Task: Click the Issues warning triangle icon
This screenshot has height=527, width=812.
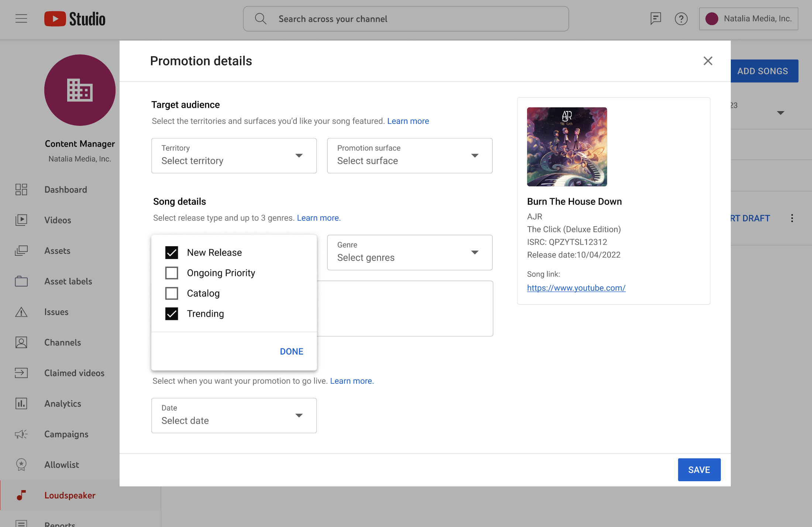Action: click(x=21, y=312)
